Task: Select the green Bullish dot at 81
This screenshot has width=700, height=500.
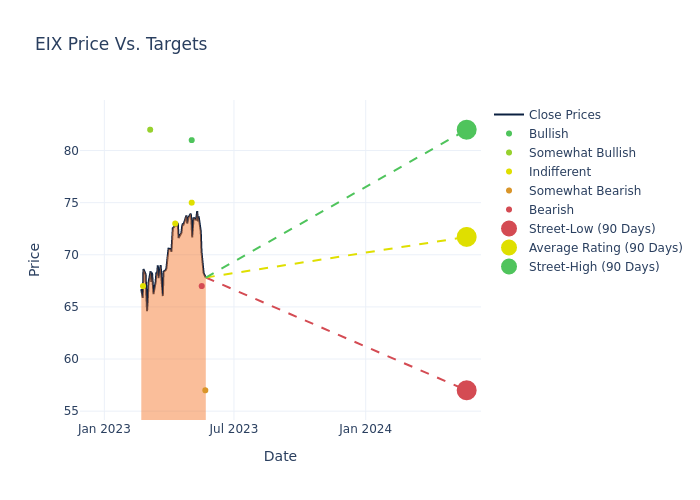Action: coord(192,140)
